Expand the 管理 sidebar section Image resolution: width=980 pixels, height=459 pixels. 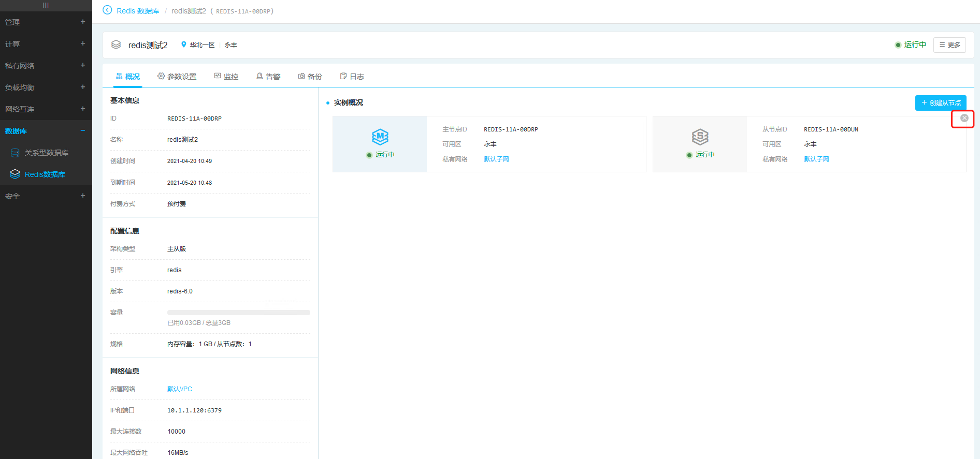pyautogui.click(x=83, y=22)
